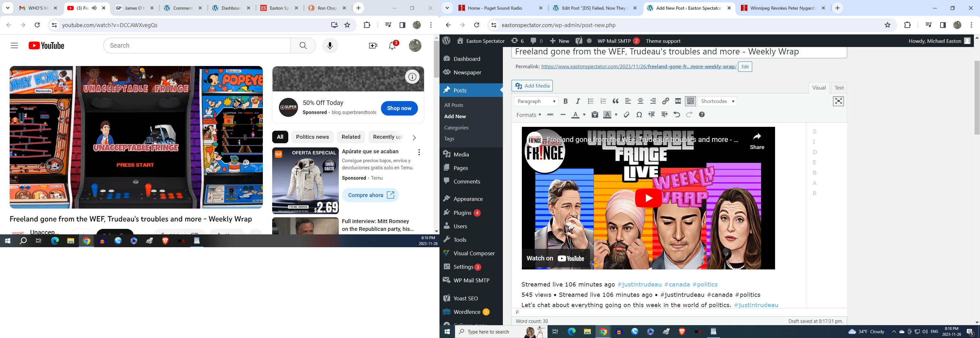Open the Paragraph format dropdown

coord(536,101)
